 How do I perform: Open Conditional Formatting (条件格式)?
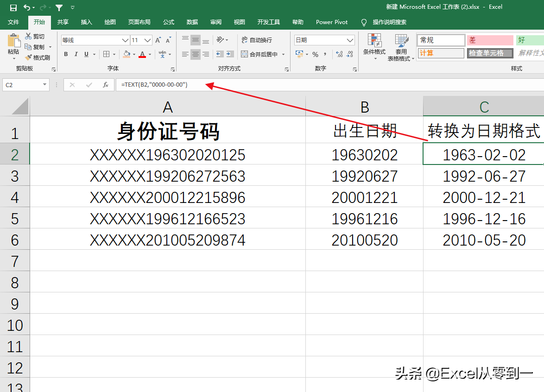click(374, 47)
